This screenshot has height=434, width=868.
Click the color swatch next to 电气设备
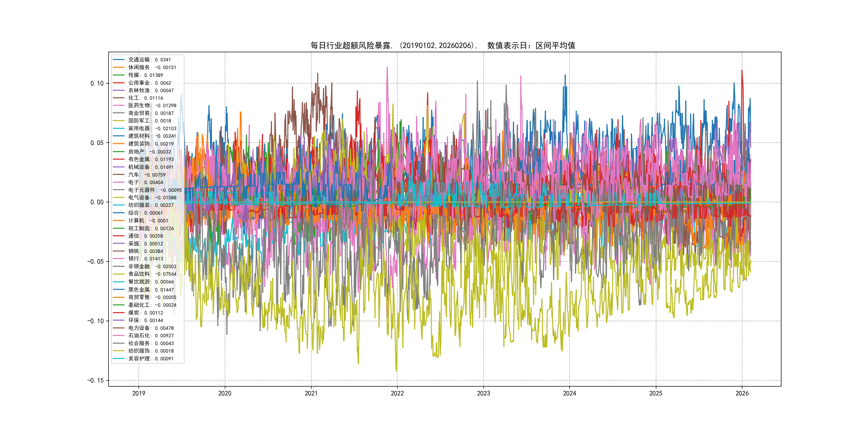[119, 197]
